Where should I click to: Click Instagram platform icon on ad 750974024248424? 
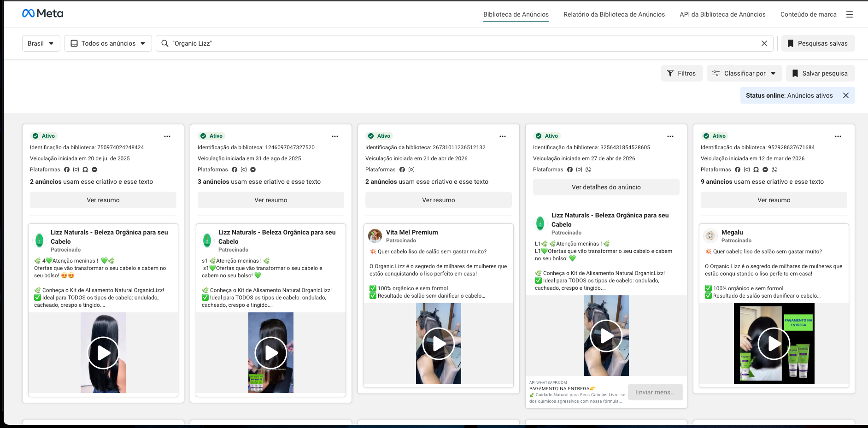coord(76,170)
